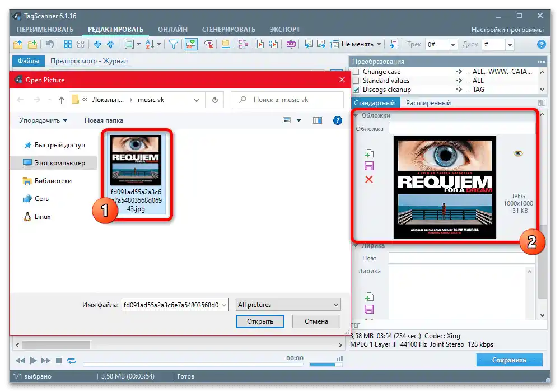Click the Поэт input field
This screenshot has width=560, height=392.
pos(461,258)
